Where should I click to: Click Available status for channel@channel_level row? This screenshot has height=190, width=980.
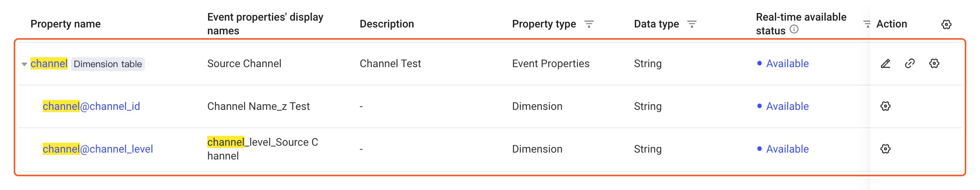[x=783, y=149]
